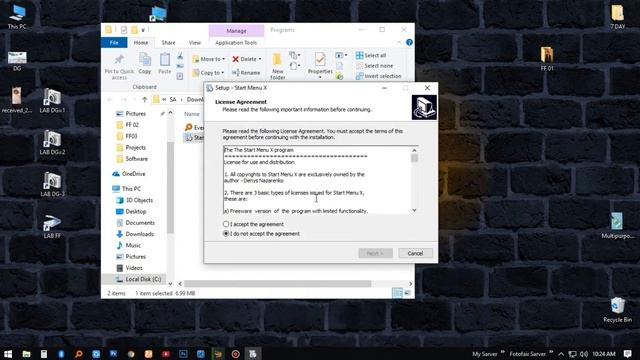Click volume speaker icon in system tray
This screenshot has width=640, height=360.
(584, 354)
